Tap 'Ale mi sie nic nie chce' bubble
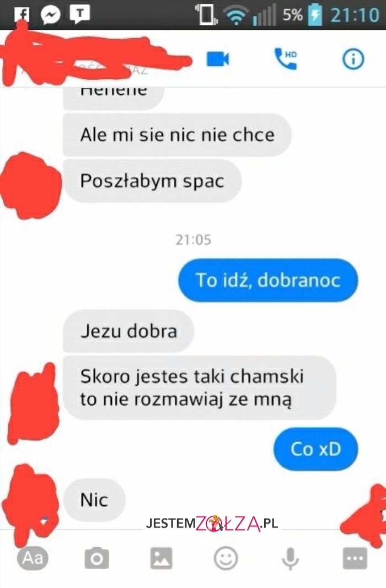This screenshot has width=386, height=588. click(177, 135)
